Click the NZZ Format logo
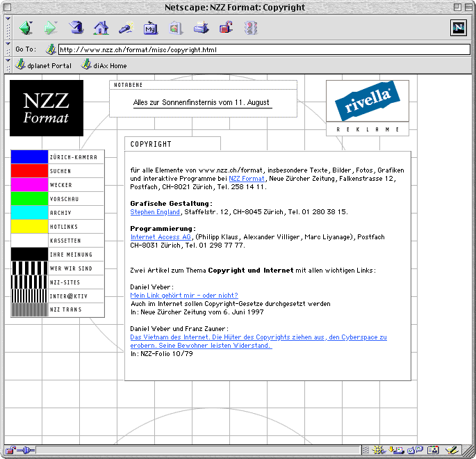Screen dimensions: 476x459 pyautogui.click(x=47, y=108)
